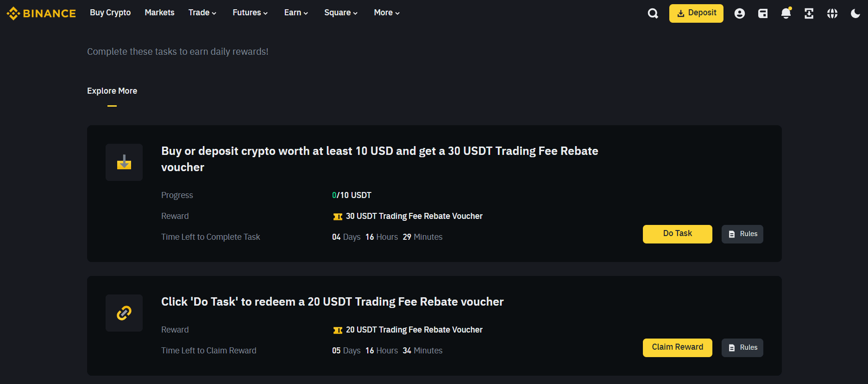Click the 20 USDT voucher ticket icon
Image resolution: width=868 pixels, height=384 pixels.
(x=338, y=330)
